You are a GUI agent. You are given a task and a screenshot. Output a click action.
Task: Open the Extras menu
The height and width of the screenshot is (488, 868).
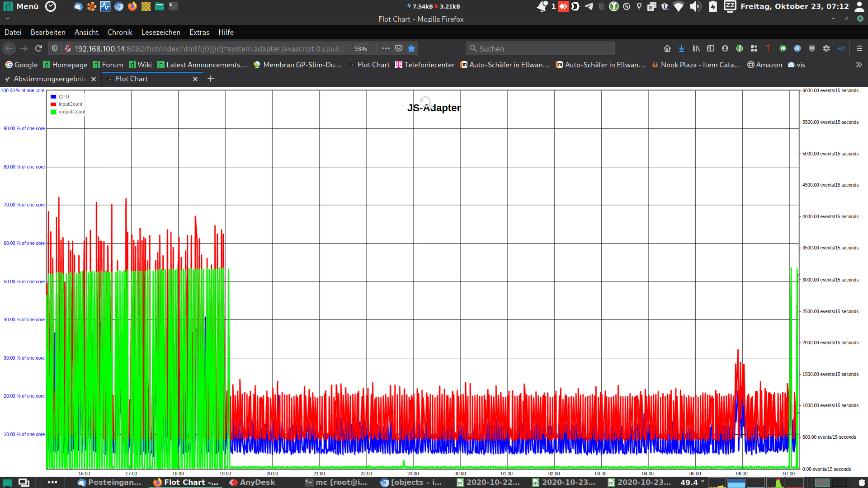[199, 32]
